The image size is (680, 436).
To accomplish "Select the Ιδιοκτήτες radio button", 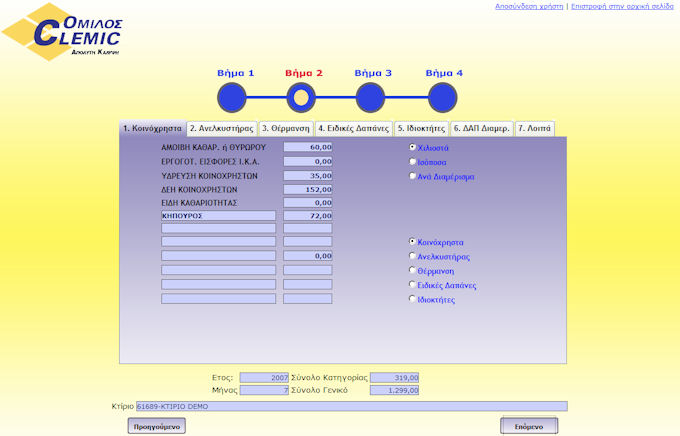I will [412, 299].
